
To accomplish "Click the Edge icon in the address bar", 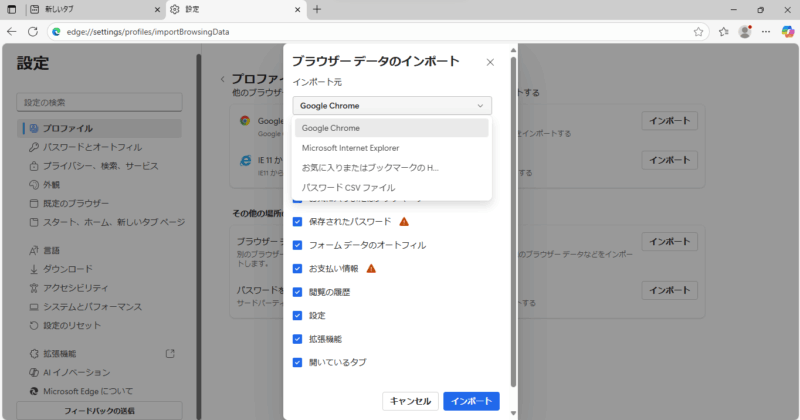I will tap(57, 32).
